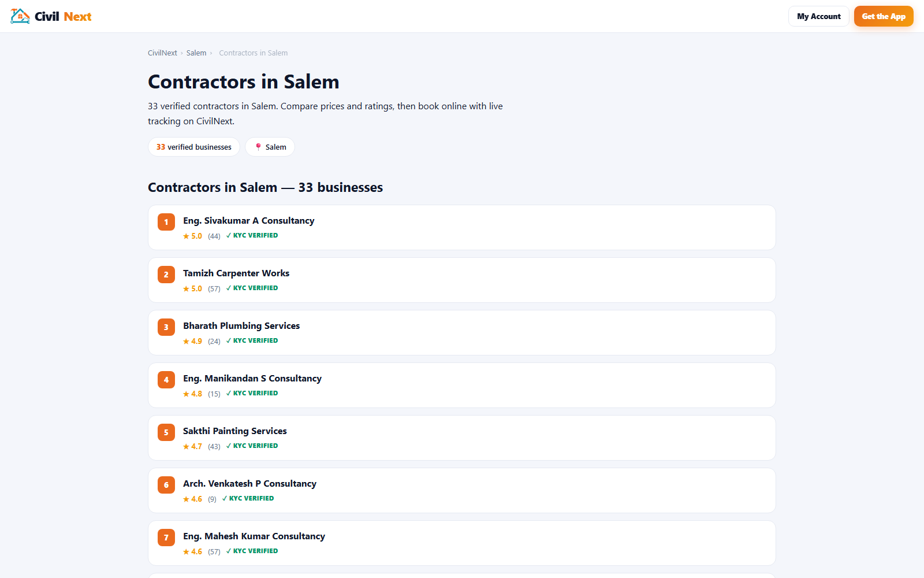Click the '33 verified contractors in Salem' description
Viewport: 924px width, 578px height.
click(325, 113)
